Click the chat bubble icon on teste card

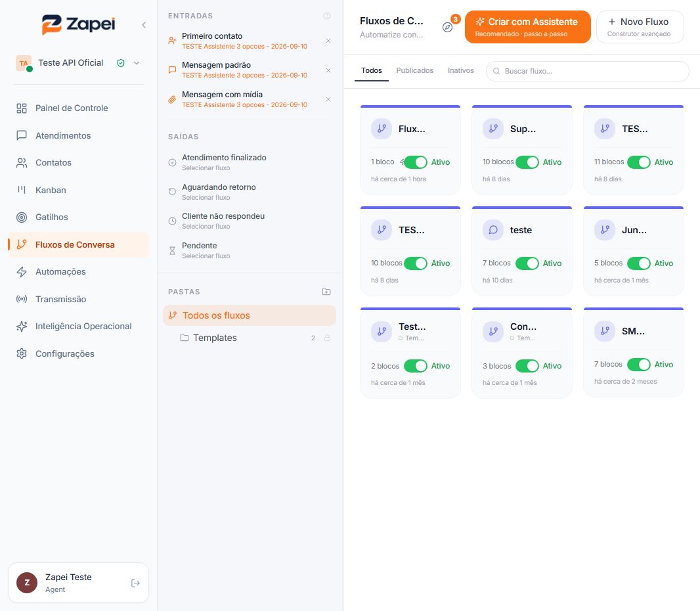click(493, 230)
